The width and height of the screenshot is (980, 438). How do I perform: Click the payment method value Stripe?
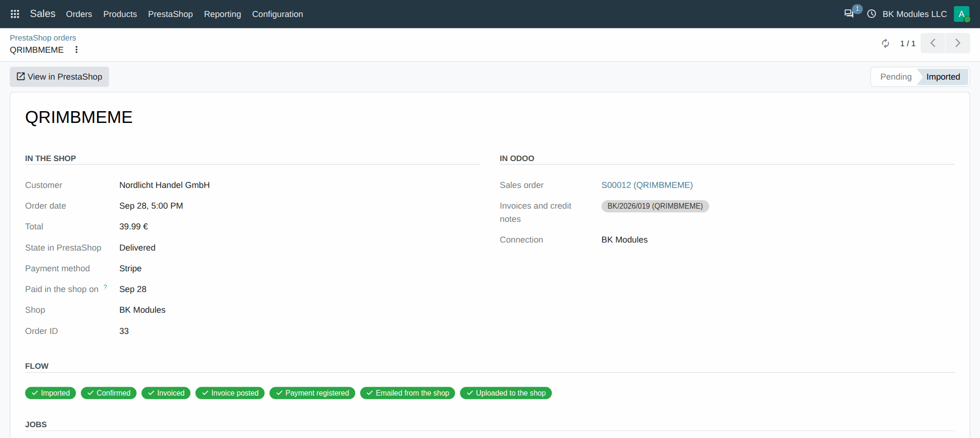[x=130, y=268]
